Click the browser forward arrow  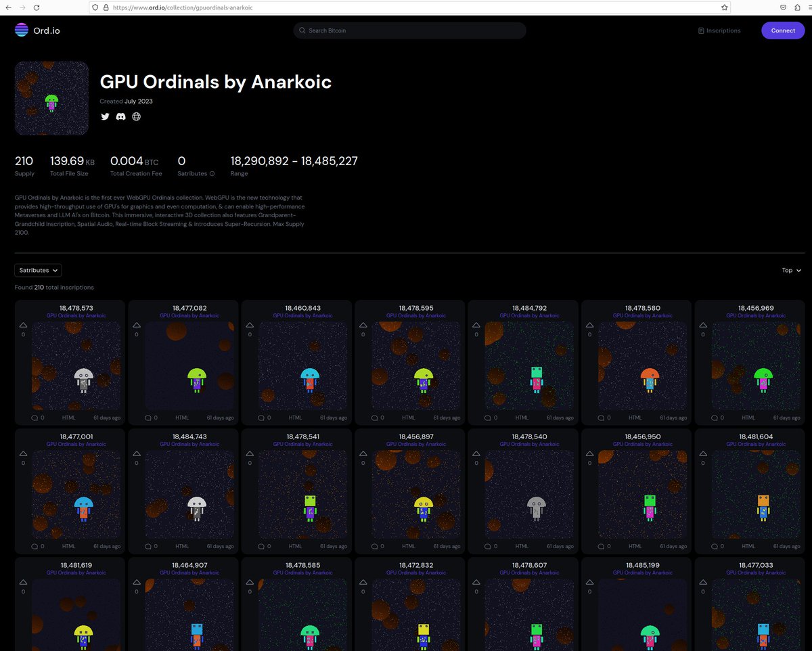[x=22, y=7]
